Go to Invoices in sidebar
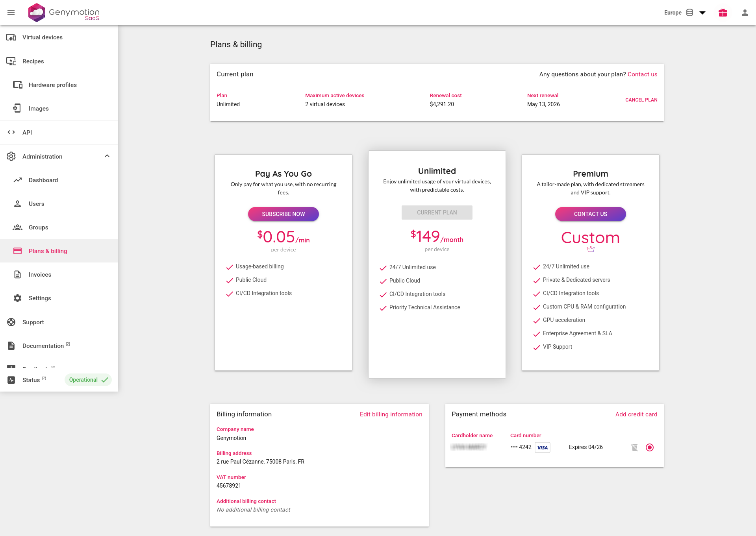The image size is (756, 536). tap(40, 275)
